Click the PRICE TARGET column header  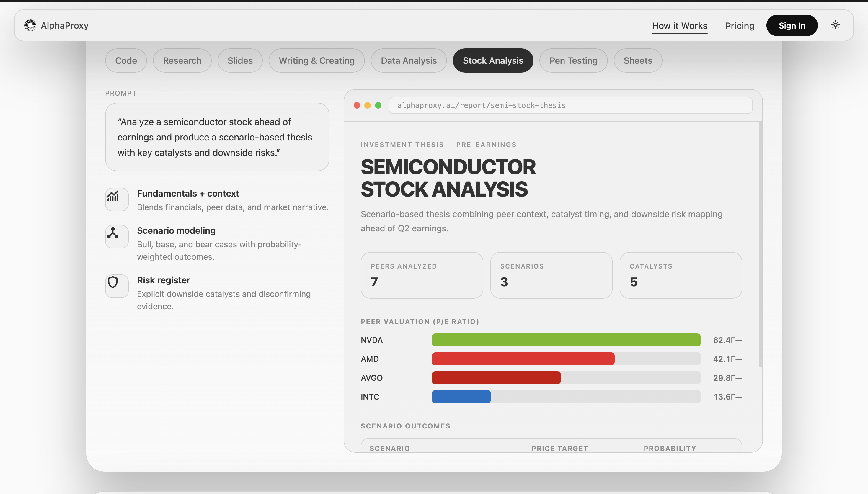[559, 449]
